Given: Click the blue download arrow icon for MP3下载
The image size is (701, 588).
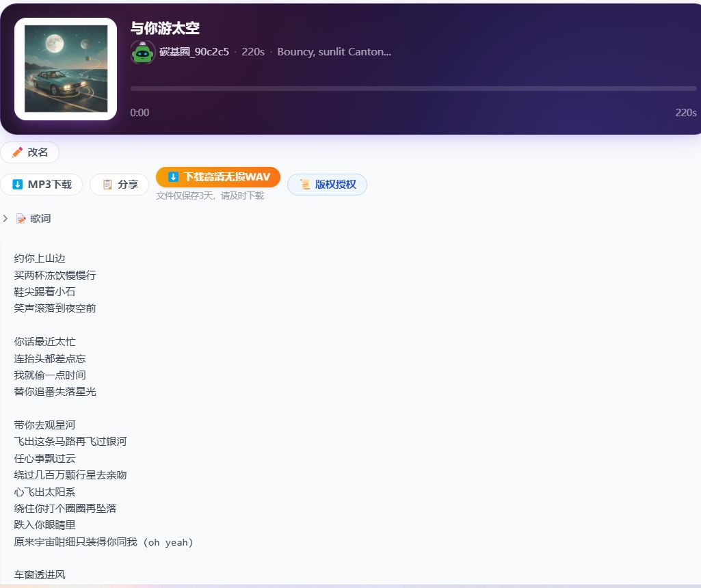Looking at the screenshot, I should click(x=17, y=185).
